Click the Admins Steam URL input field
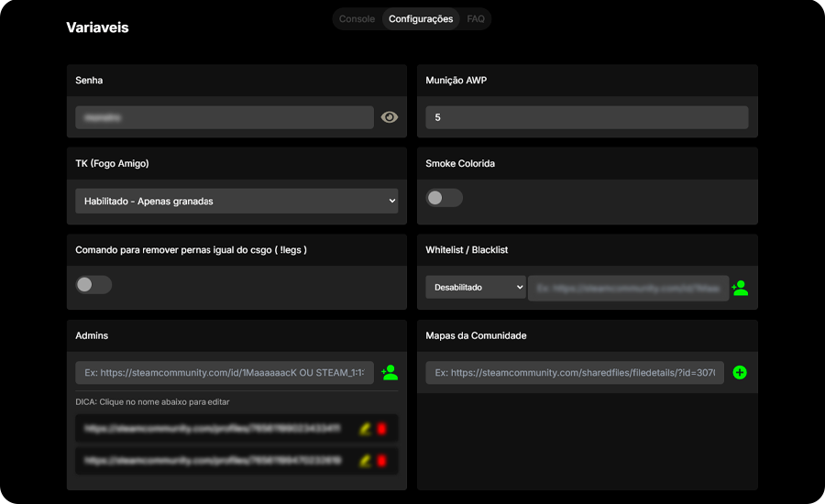 [225, 373]
